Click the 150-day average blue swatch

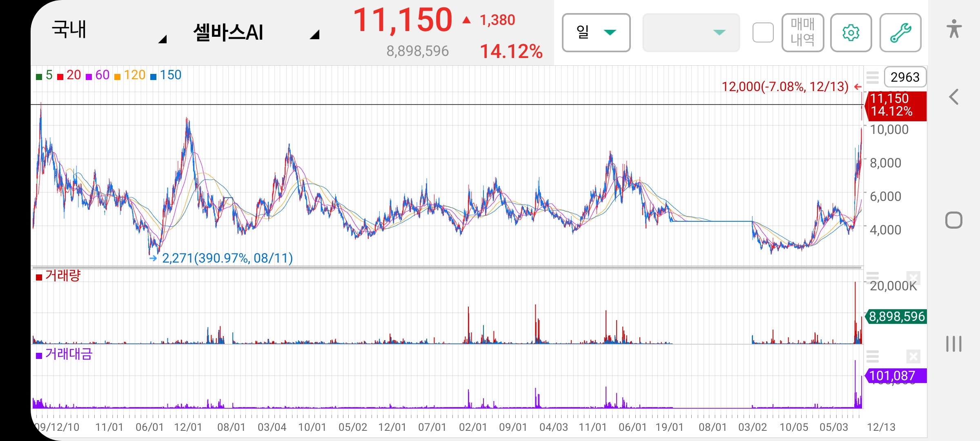(x=154, y=76)
